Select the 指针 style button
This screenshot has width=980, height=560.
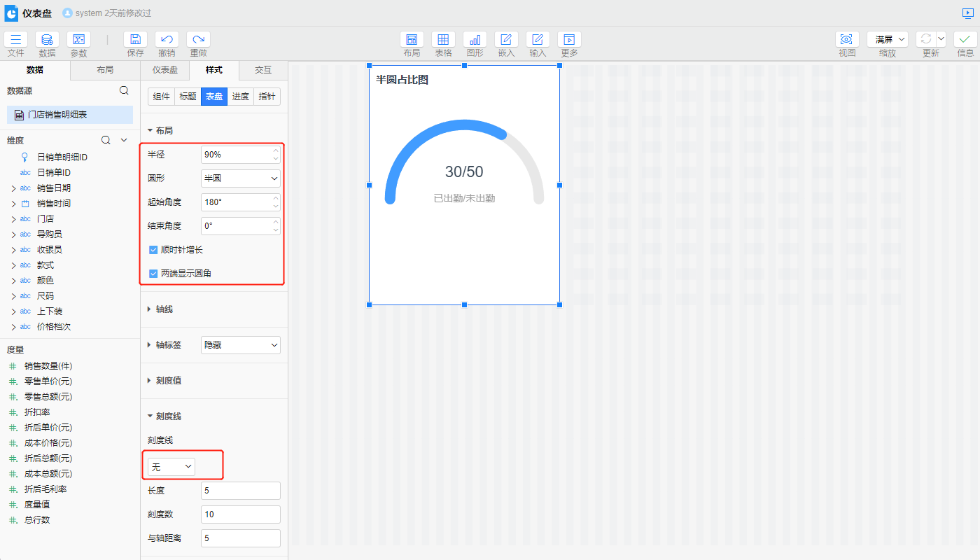(267, 97)
